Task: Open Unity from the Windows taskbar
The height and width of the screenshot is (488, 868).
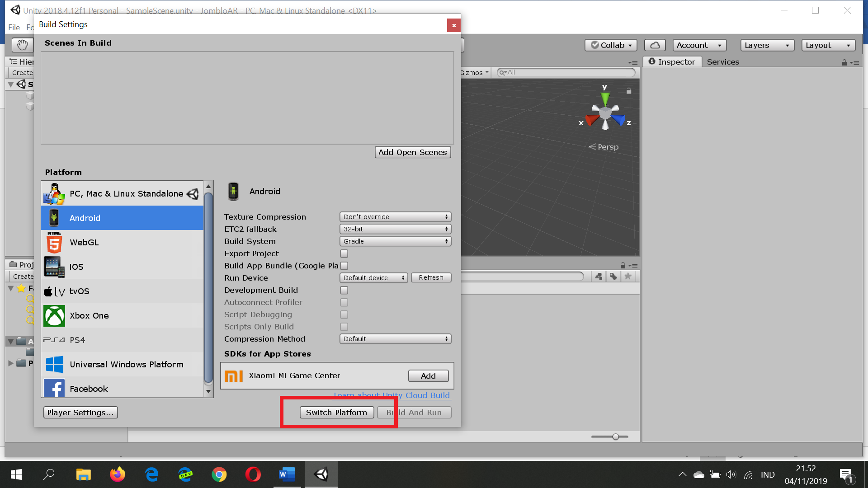Action: (x=321, y=474)
